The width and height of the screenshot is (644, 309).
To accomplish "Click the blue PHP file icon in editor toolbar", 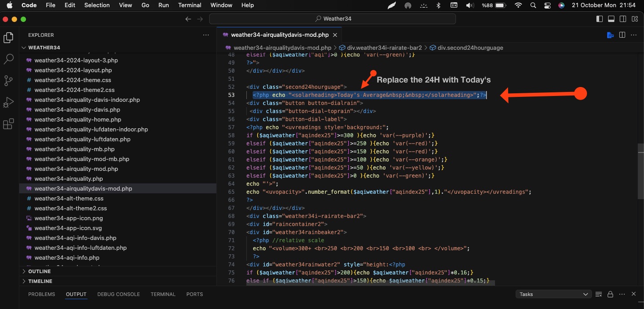I will coord(610,35).
